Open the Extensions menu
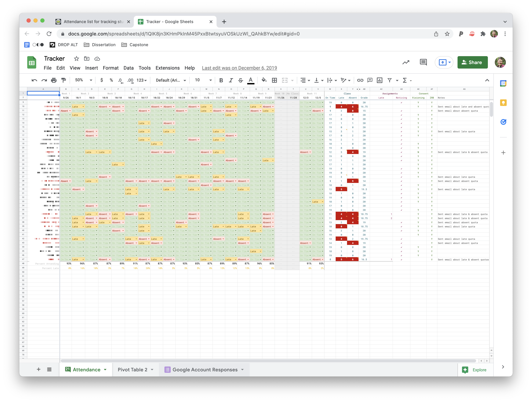Image resolution: width=532 pixels, height=402 pixels. (167, 68)
